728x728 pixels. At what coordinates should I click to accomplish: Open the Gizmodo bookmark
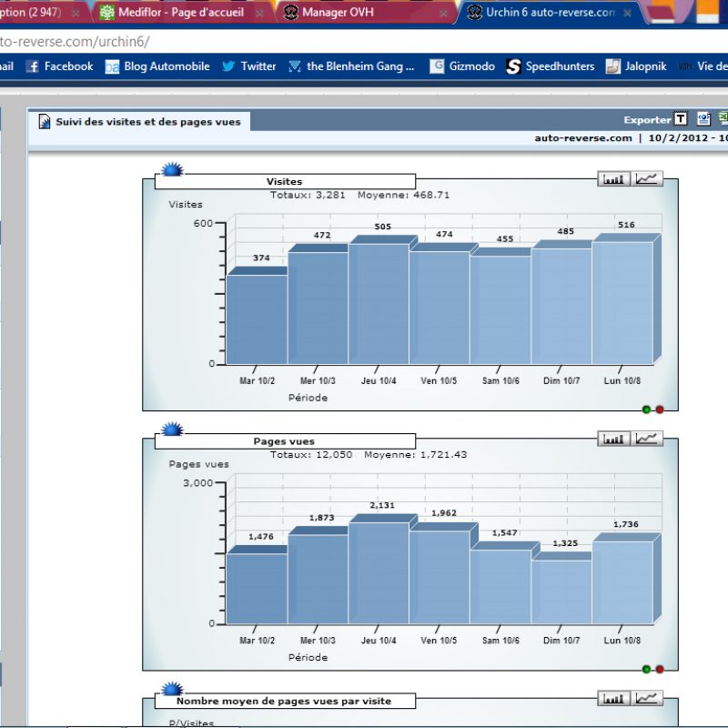pos(462,66)
